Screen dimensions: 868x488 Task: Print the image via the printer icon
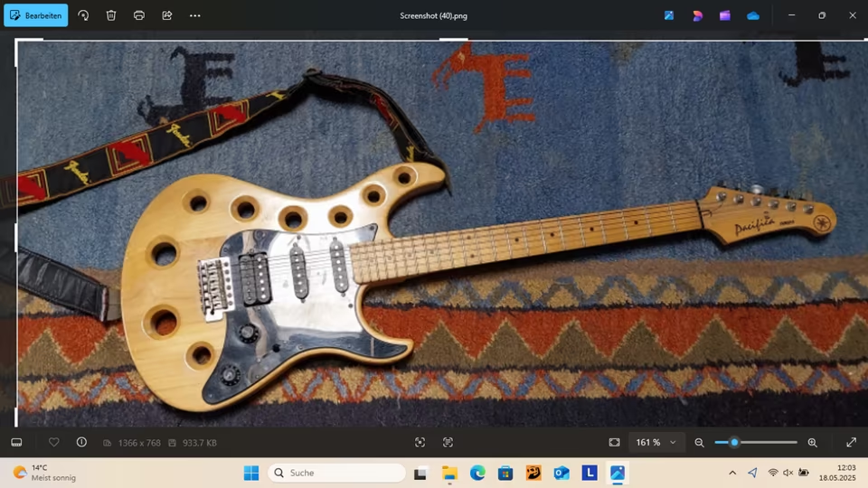[139, 15]
